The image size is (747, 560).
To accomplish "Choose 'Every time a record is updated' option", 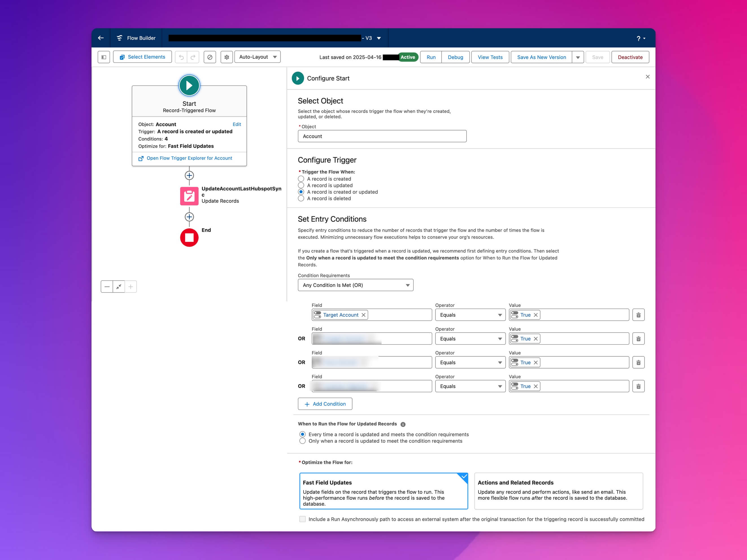I will click(302, 434).
